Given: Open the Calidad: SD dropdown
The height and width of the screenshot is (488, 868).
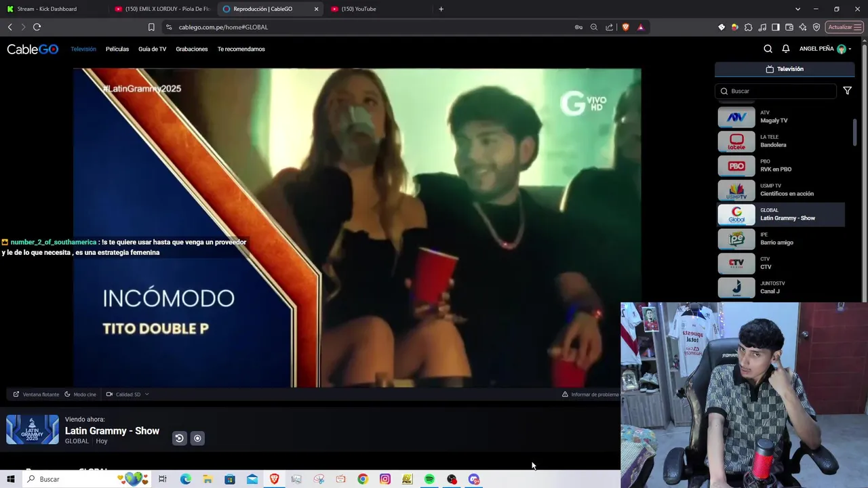Looking at the screenshot, I should pyautogui.click(x=127, y=394).
